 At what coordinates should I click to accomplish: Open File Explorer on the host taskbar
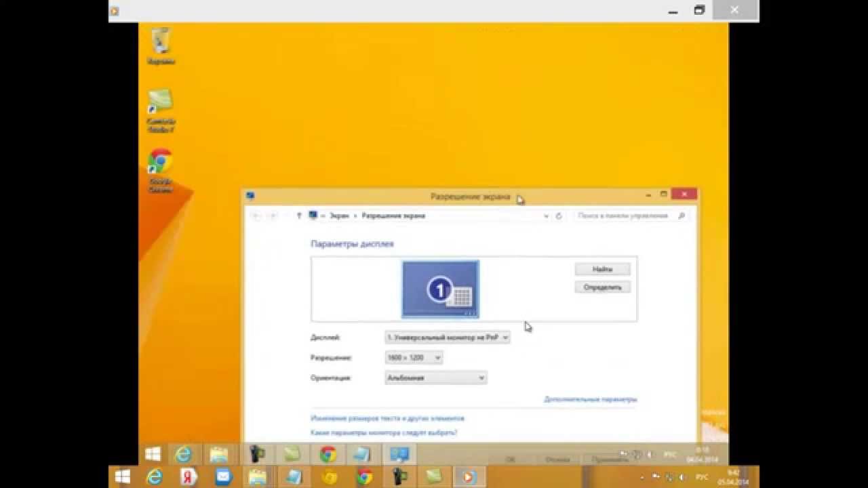pos(258,477)
